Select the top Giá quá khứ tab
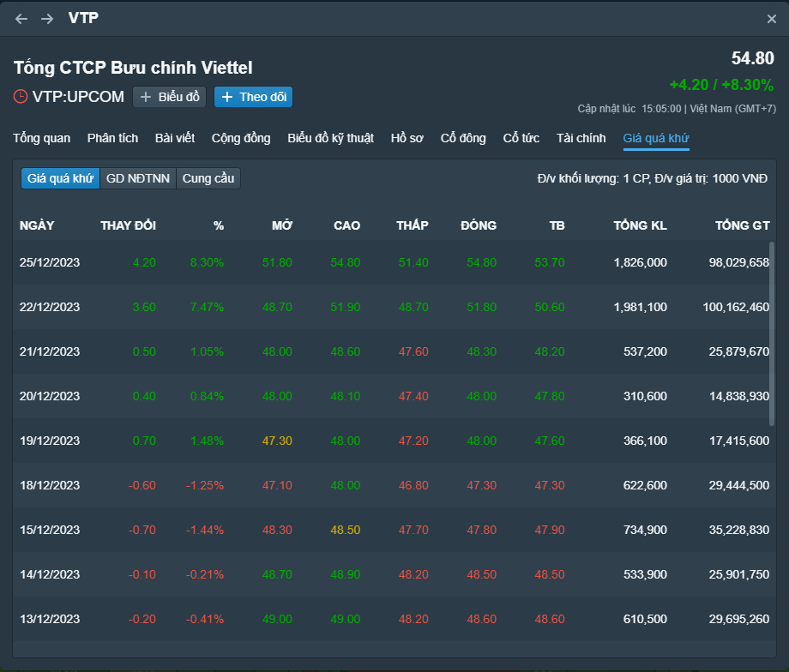 pos(656,138)
